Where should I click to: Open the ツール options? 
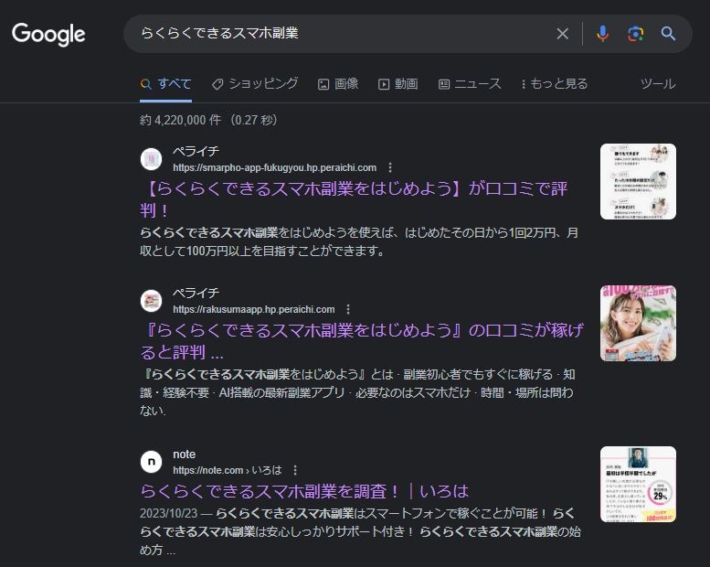coord(657,84)
